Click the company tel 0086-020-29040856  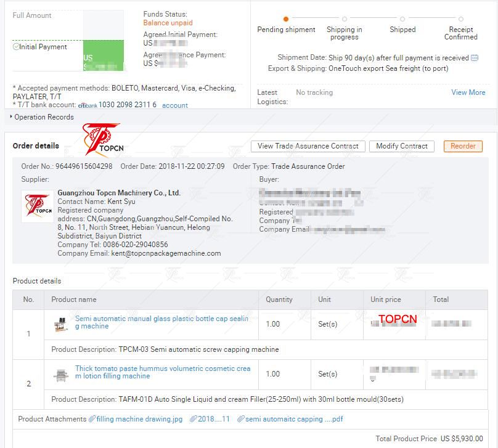pyautogui.click(x=136, y=245)
